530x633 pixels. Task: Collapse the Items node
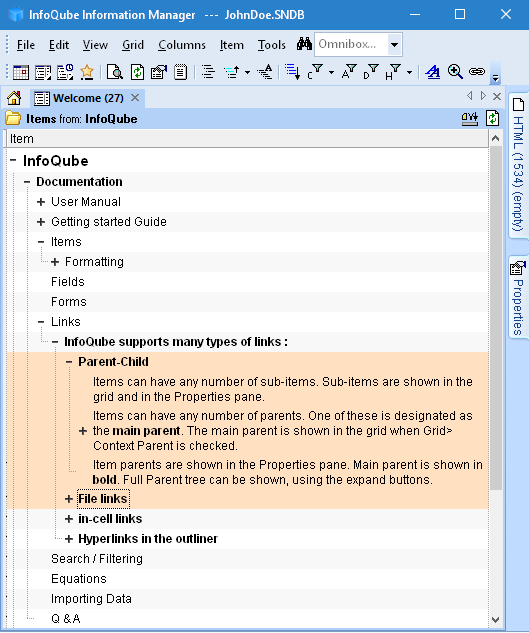click(41, 242)
